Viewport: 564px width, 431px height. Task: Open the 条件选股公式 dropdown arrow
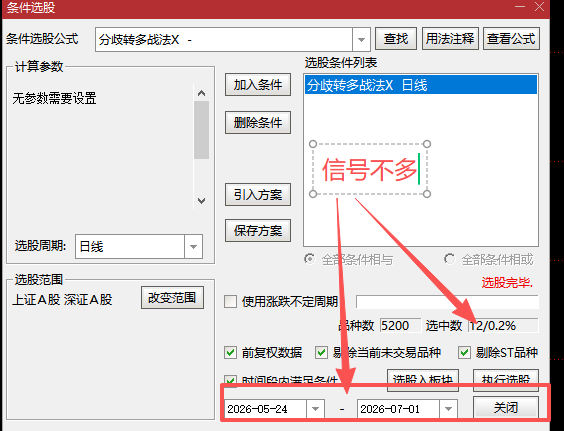361,40
